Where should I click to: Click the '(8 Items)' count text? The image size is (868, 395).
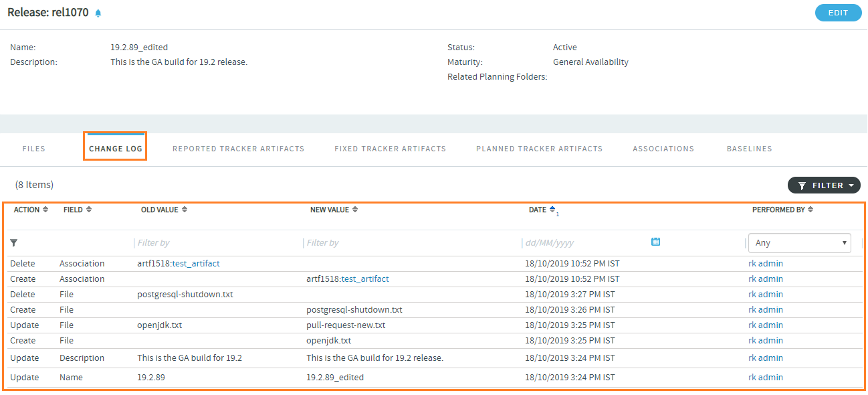pyautogui.click(x=34, y=184)
